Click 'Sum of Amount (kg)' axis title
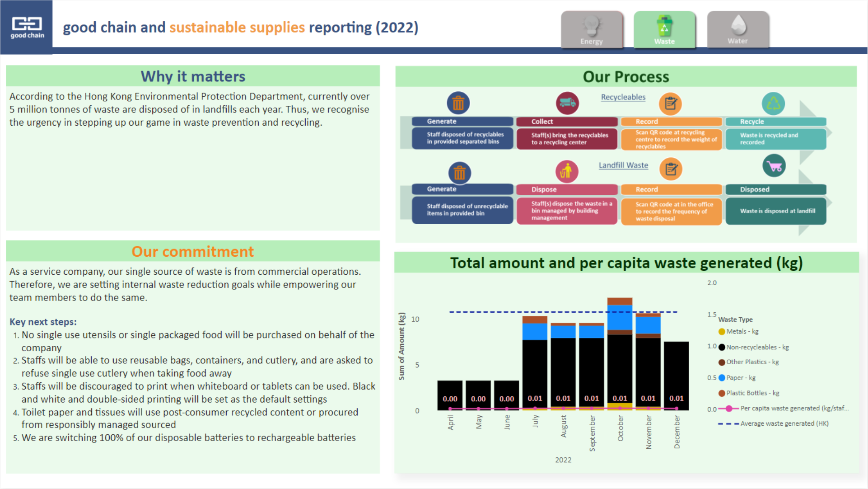Viewport: 868px width, 489px height. coord(401,346)
